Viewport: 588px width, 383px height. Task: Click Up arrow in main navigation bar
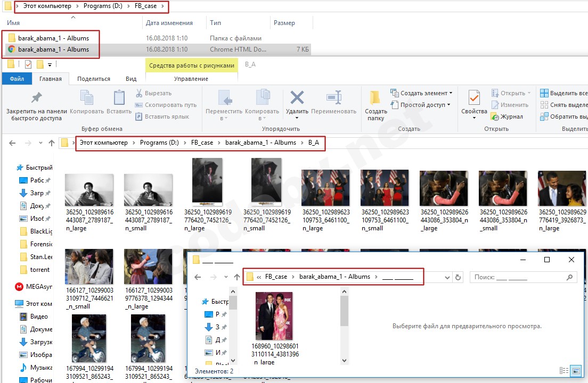click(x=52, y=143)
